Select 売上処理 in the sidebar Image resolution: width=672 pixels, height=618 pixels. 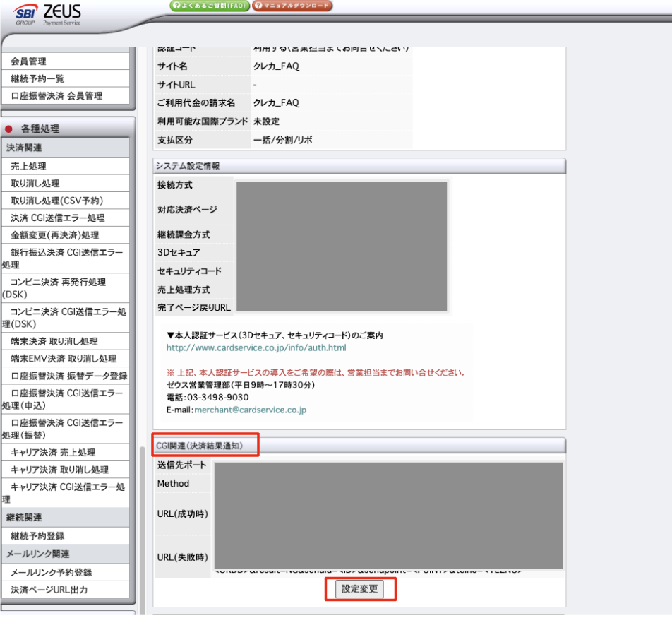click(66, 166)
